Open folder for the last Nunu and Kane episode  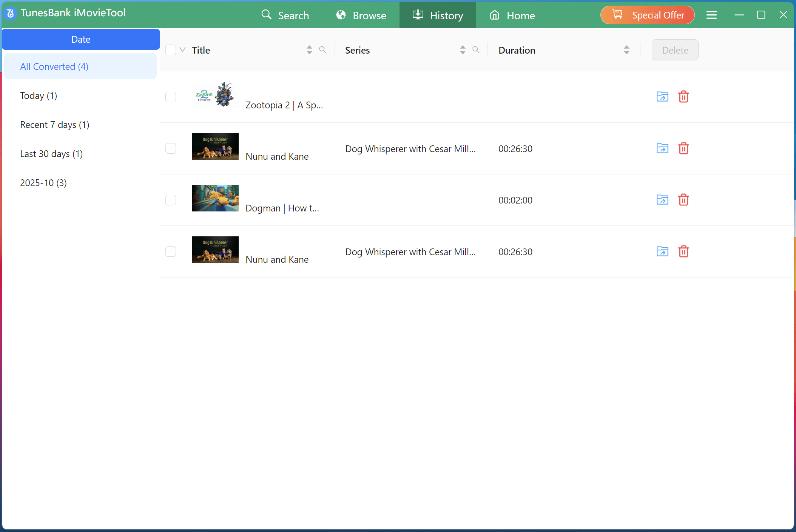point(662,251)
